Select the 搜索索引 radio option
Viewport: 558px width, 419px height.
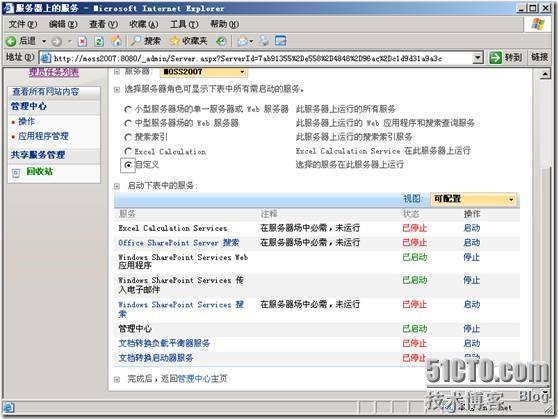coord(128,137)
